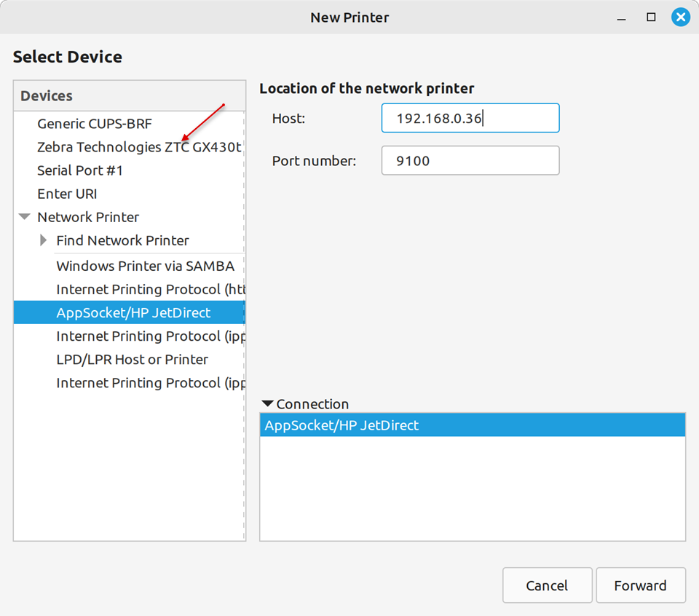Close the New Printer window

click(681, 17)
